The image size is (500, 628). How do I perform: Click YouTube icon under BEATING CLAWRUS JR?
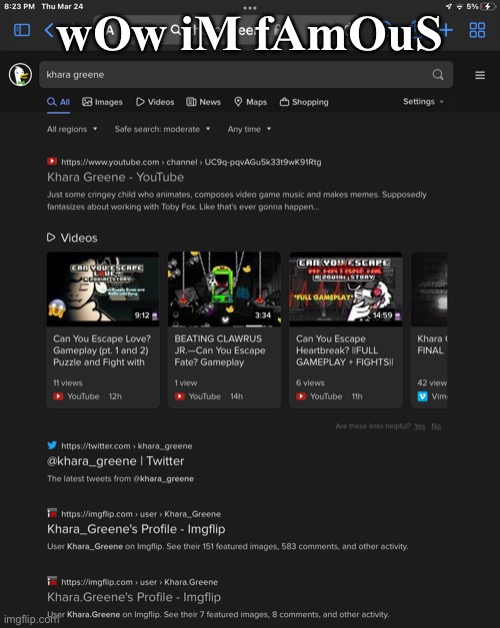[x=179, y=396]
